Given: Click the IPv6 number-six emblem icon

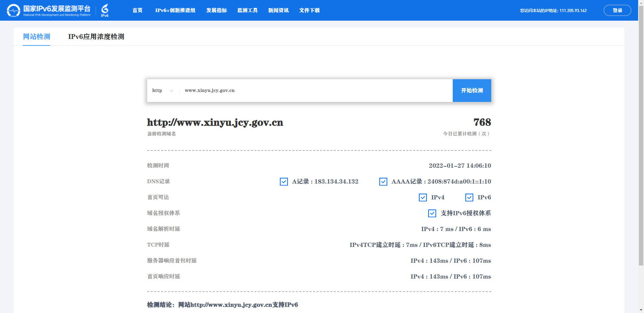Looking at the screenshot, I should pyautogui.click(x=105, y=10).
